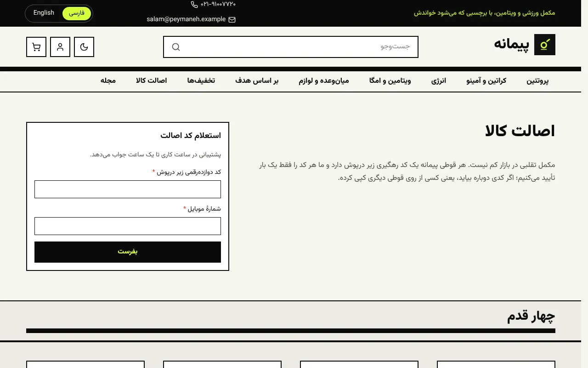Click the support response time note
The image size is (588, 368).
(x=156, y=155)
